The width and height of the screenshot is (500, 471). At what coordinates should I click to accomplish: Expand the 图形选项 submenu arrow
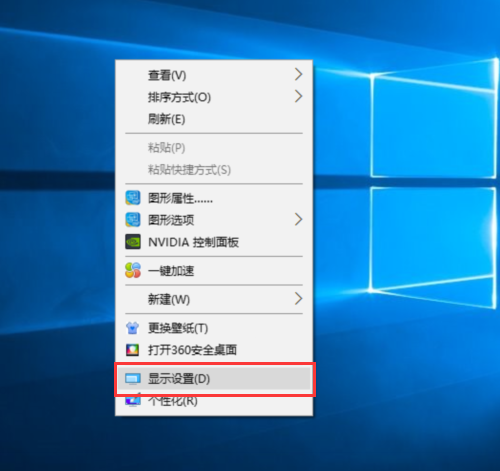[298, 219]
